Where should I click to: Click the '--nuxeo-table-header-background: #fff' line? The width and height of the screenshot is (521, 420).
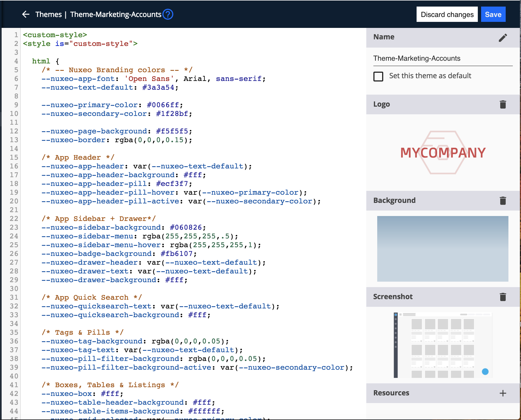click(x=128, y=402)
